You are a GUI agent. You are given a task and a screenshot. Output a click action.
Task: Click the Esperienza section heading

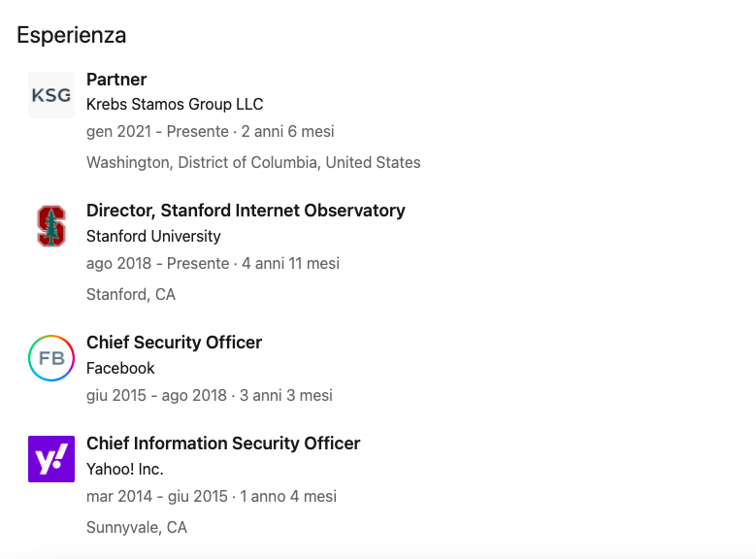click(72, 36)
